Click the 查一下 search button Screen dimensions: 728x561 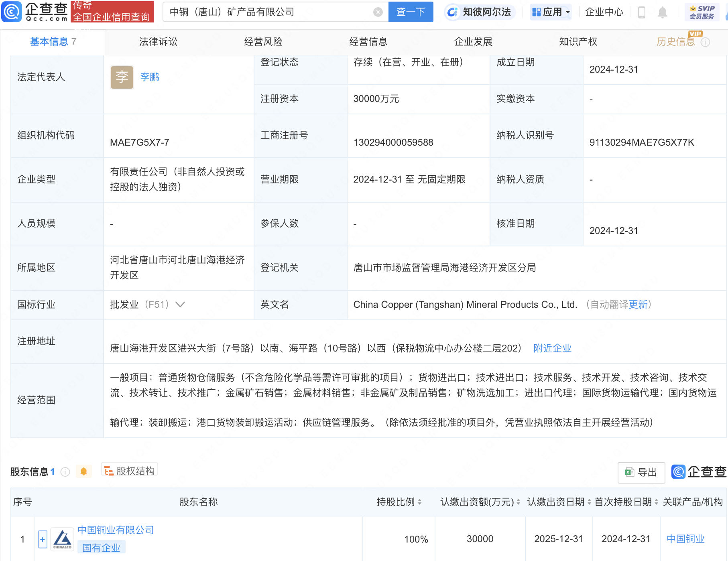tap(411, 12)
